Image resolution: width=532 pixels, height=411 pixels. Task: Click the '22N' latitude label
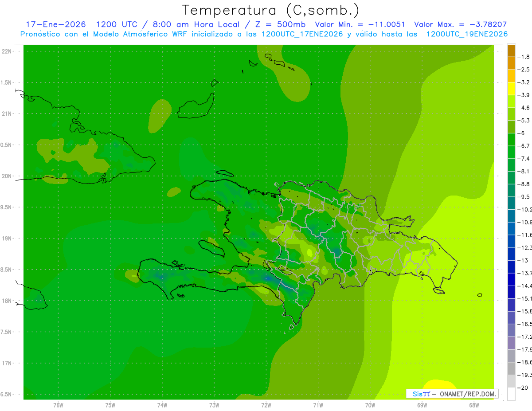tap(8, 51)
